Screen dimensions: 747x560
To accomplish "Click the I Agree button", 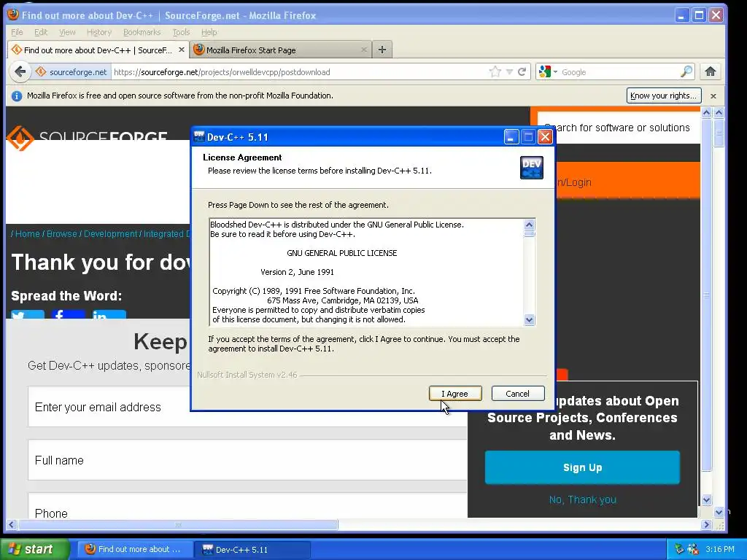I will pyautogui.click(x=455, y=393).
